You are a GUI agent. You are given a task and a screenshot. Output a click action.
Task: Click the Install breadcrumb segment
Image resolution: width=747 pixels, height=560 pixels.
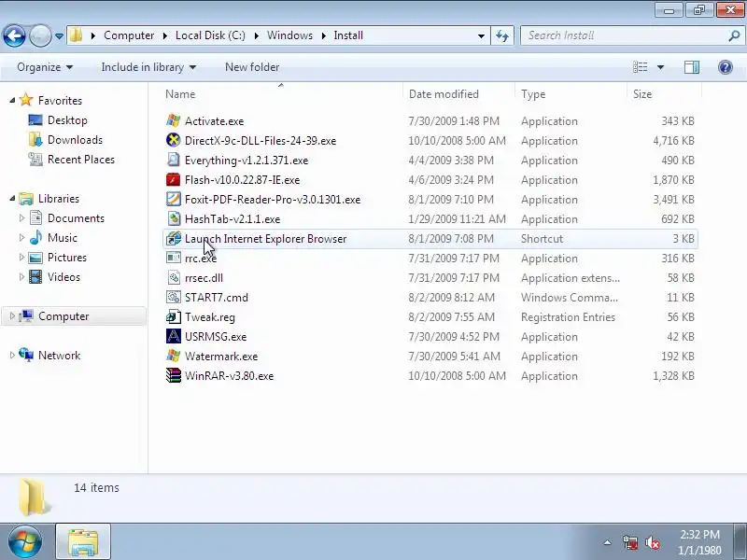[348, 35]
